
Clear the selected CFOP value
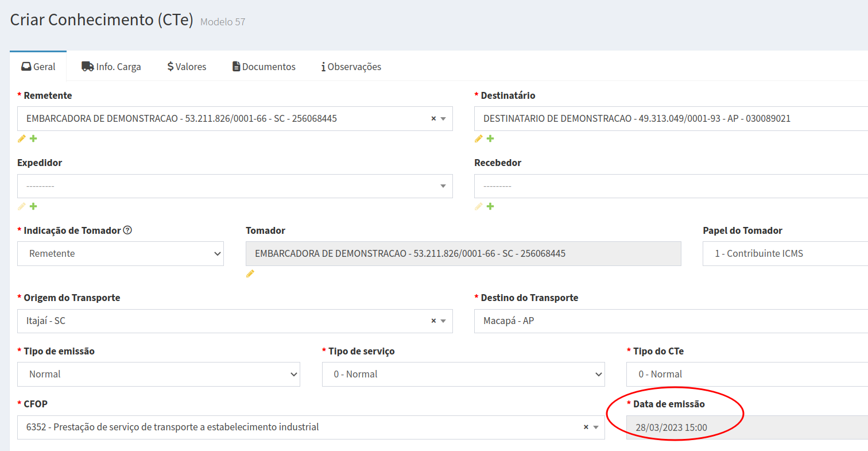pyautogui.click(x=586, y=427)
